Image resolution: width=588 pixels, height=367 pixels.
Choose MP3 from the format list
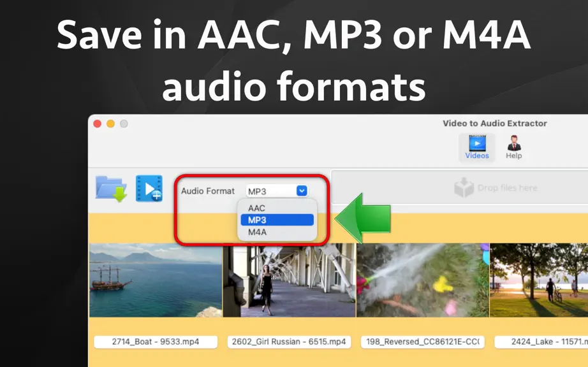(277, 220)
